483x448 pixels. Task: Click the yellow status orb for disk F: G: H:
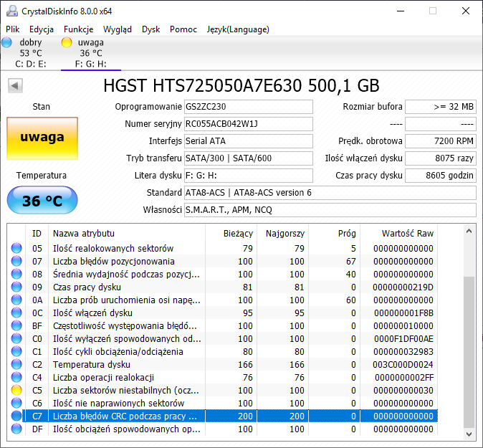67,42
